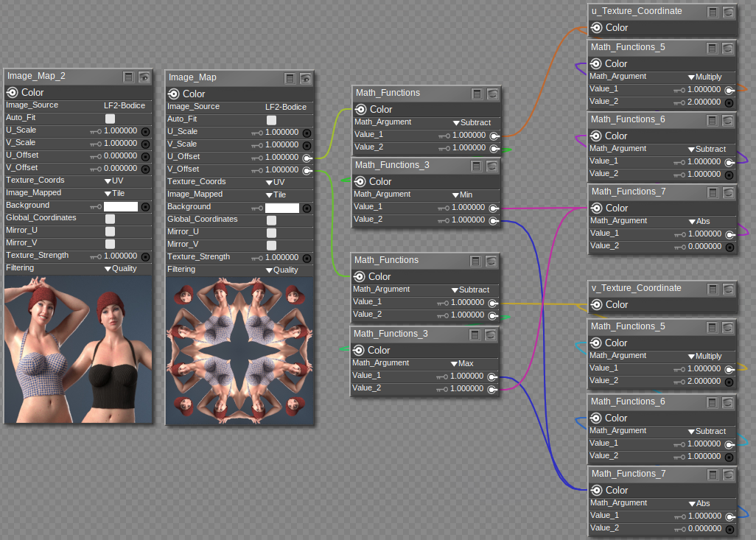
Task: Click the Color output plug of Image_Map node
Action: click(x=174, y=94)
